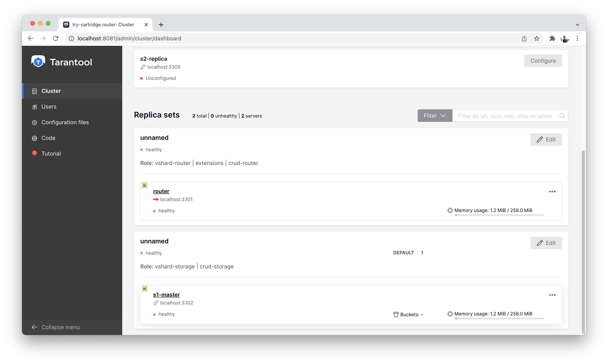
Task: Open the Cluster sidebar section
Action: (x=72, y=91)
